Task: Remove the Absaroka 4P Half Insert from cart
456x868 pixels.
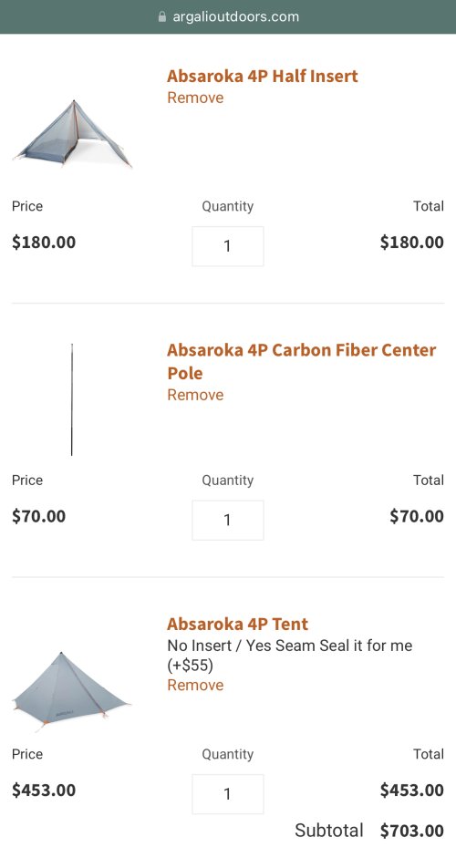Action: click(x=195, y=98)
